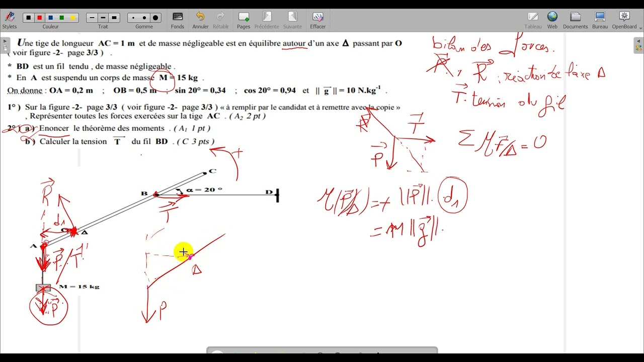Select the black pen color
Image resolution: width=644 pixels, height=362 pixels.
(x=29, y=18)
